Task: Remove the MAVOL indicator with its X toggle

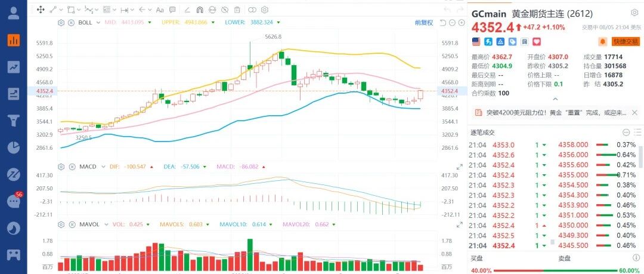Action: click(71, 224)
